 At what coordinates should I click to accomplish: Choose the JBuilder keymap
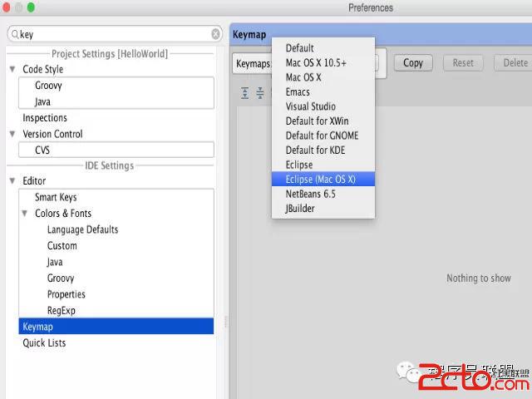tap(323, 209)
